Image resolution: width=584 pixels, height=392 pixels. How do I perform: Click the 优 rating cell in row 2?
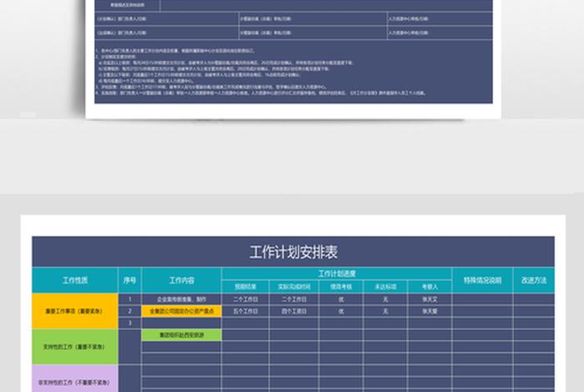[x=340, y=311]
